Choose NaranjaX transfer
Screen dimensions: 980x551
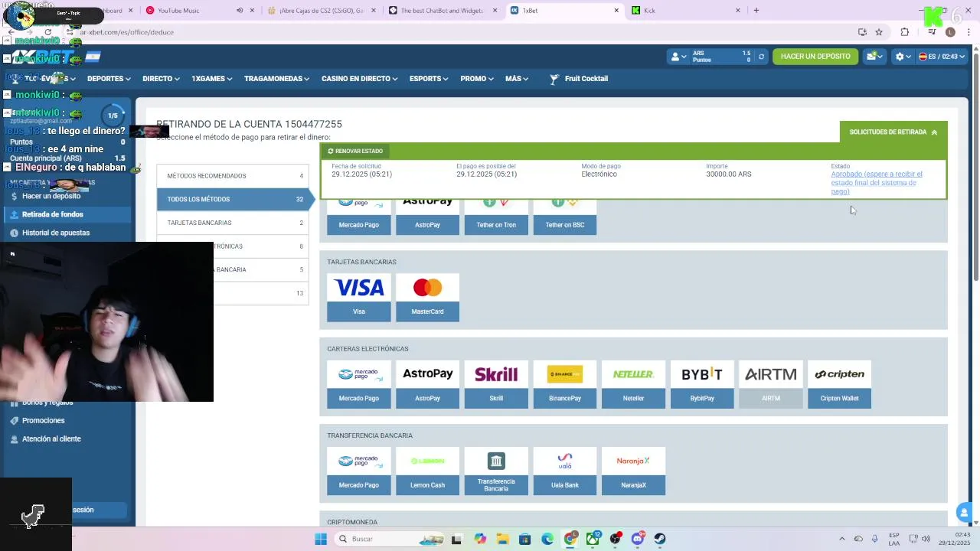click(x=633, y=471)
